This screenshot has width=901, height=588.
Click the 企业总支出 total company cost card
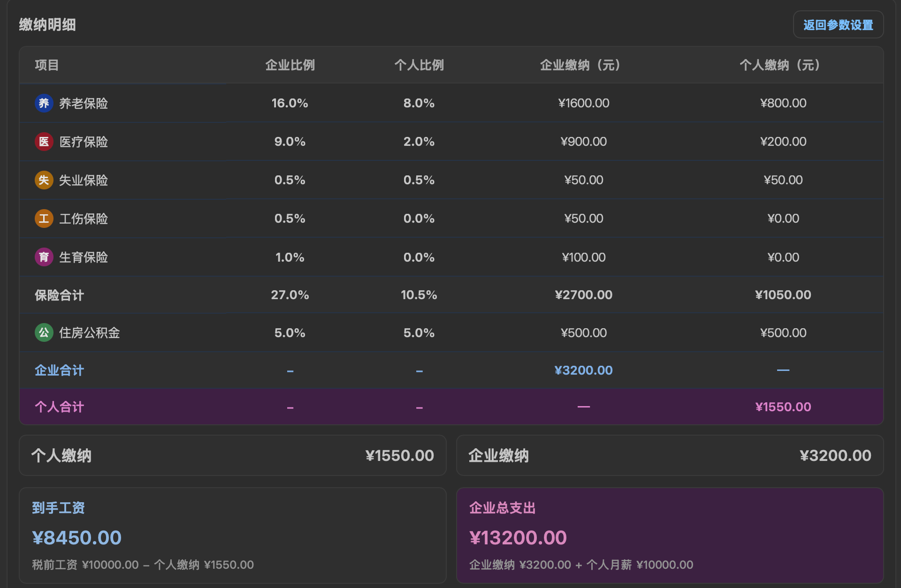(670, 535)
